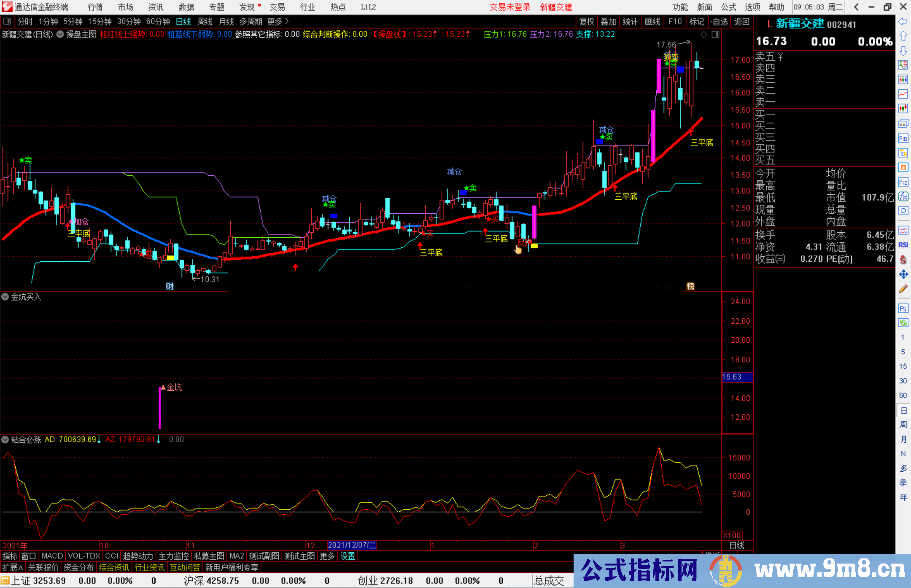Toggle 复权 price adjustment button
911x588 pixels.
point(587,21)
